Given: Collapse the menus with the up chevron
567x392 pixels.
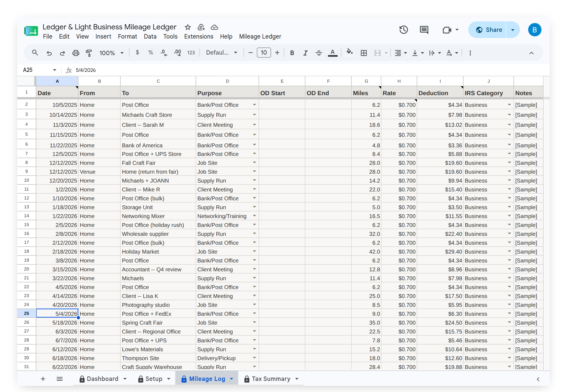Looking at the screenshot, I should click(531, 53).
